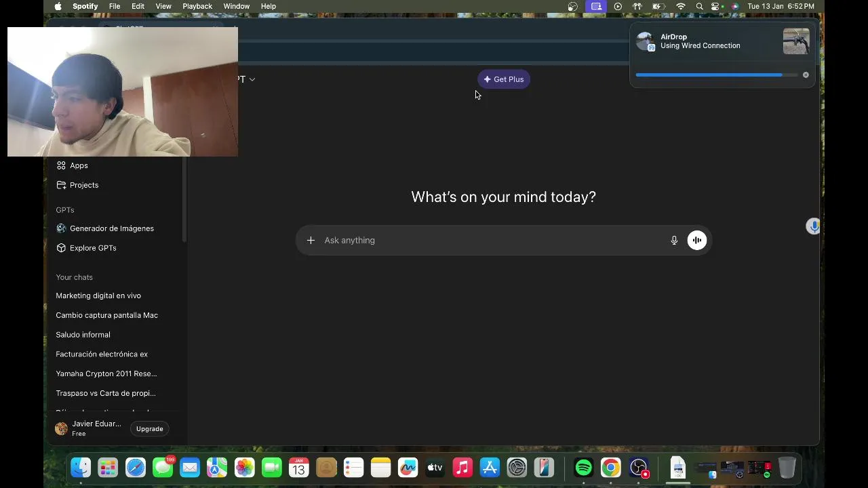Click the ChatGPT sidebar scrollbar
Viewport: 868px width, 488px height.
184,199
